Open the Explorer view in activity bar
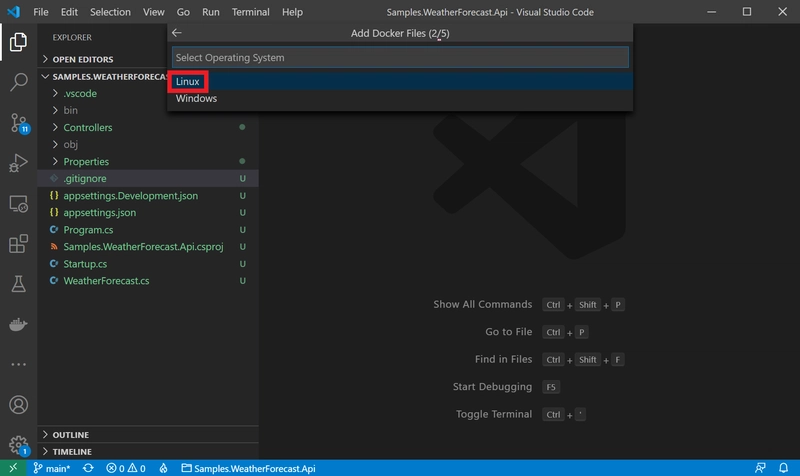800x476 pixels. point(18,42)
